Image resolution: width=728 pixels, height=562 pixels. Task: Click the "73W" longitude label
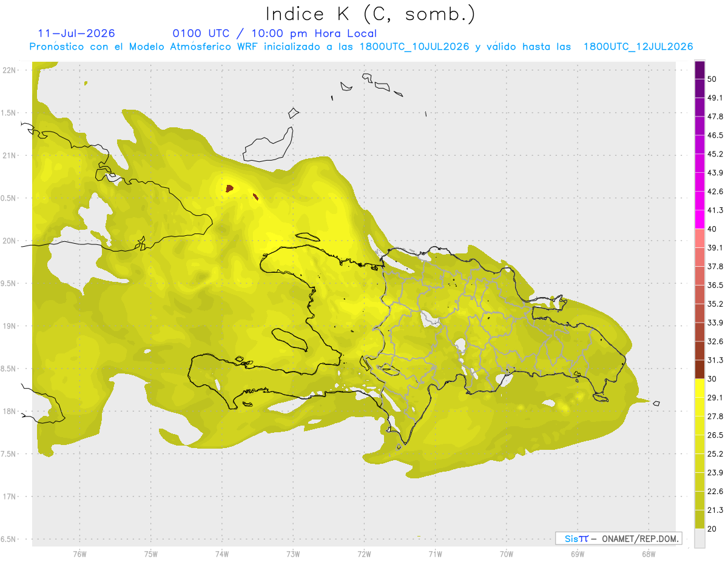pos(293,554)
